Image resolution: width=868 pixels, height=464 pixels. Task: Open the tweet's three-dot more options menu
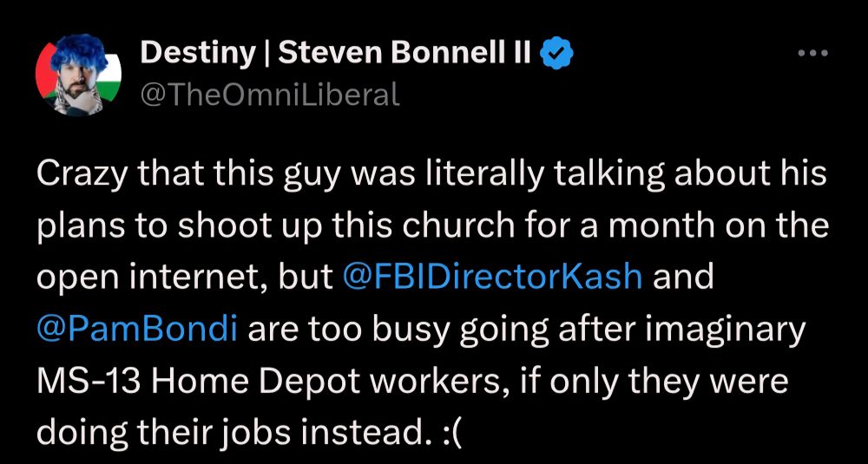pyautogui.click(x=813, y=54)
